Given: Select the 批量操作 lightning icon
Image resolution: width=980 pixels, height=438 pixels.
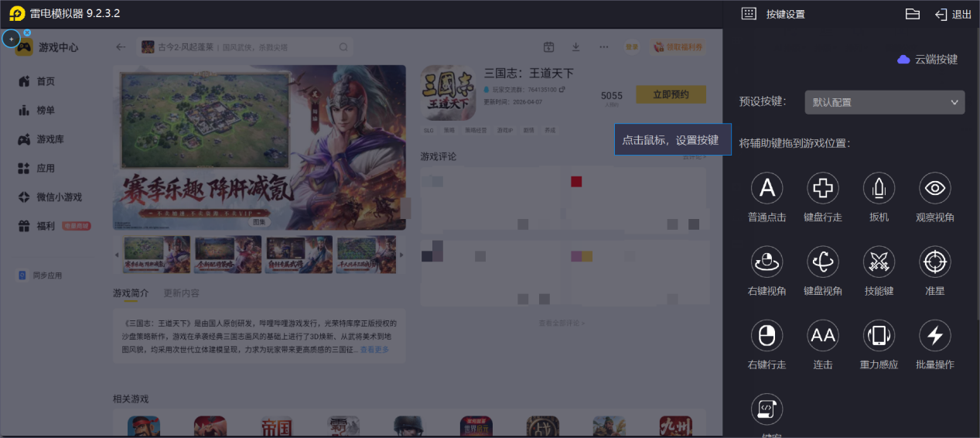Looking at the screenshot, I should coord(934,335).
